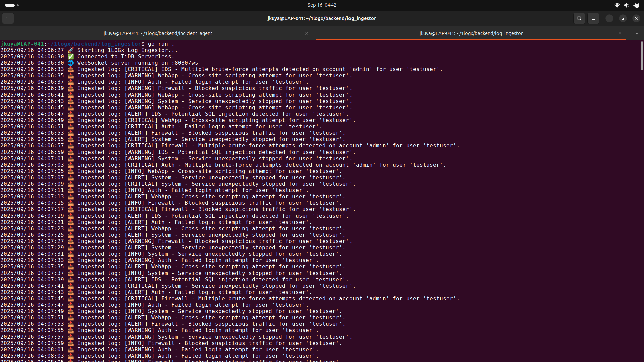
Task: Close the log_ingestor terminal tab
Action: click(620, 33)
